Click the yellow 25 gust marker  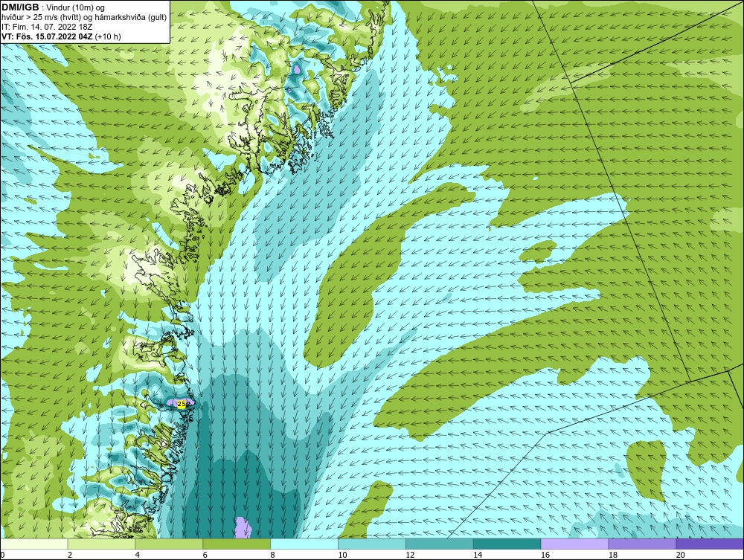[x=181, y=404]
